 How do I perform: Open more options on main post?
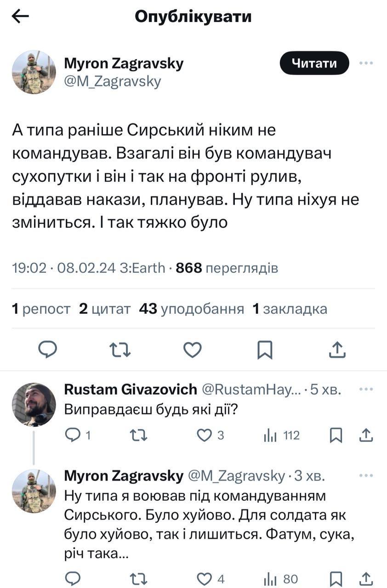click(366, 63)
